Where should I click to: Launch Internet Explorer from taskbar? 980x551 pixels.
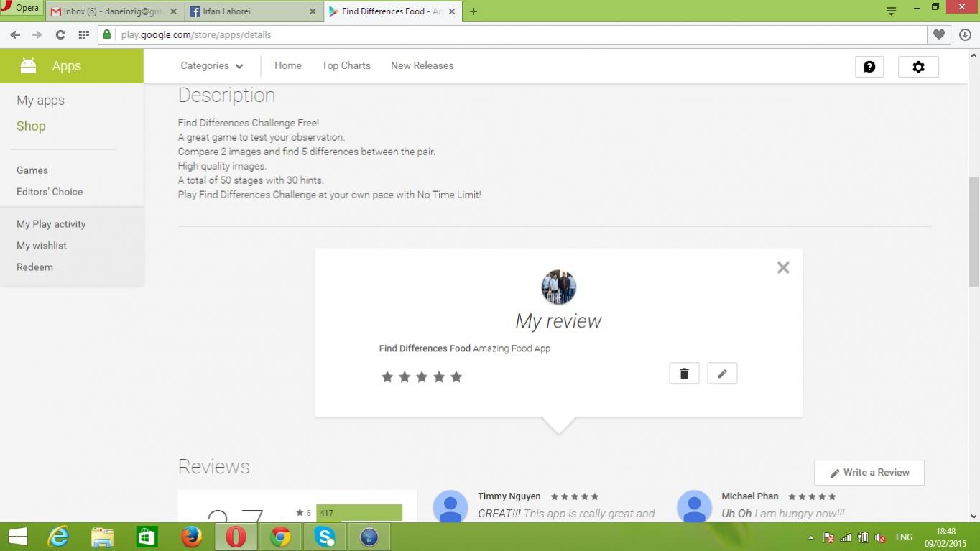pos(58,537)
